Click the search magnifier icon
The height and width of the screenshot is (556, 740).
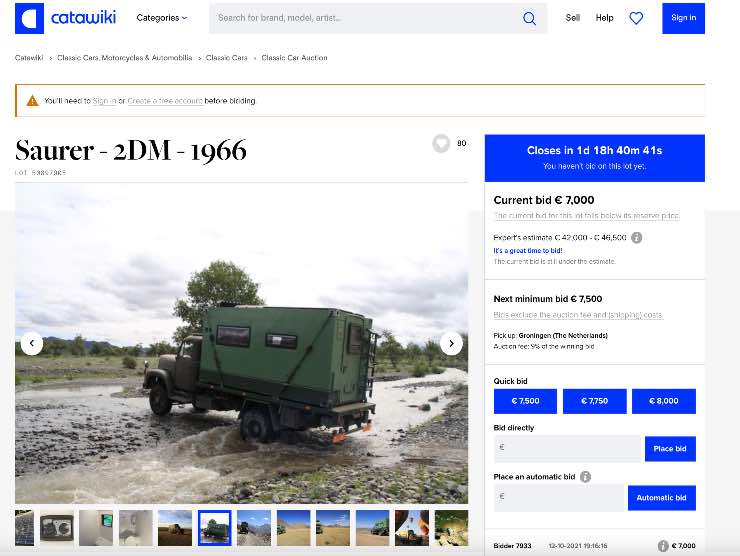529,18
